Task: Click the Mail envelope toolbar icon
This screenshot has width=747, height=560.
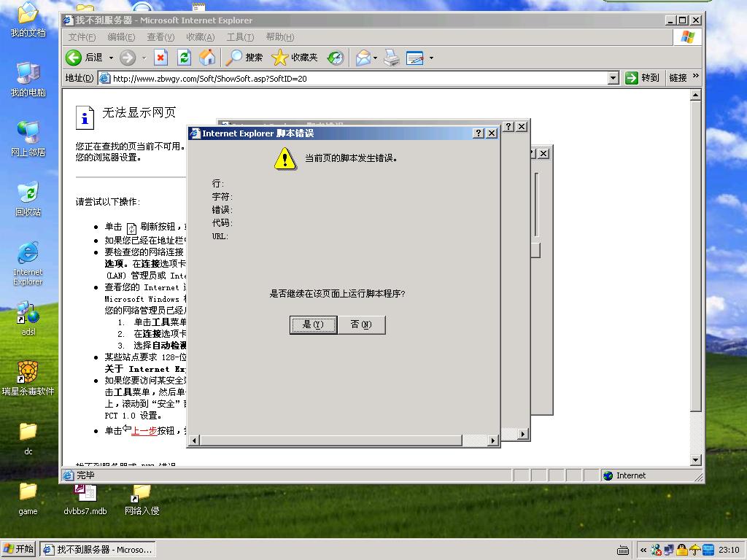Action: pos(363,58)
